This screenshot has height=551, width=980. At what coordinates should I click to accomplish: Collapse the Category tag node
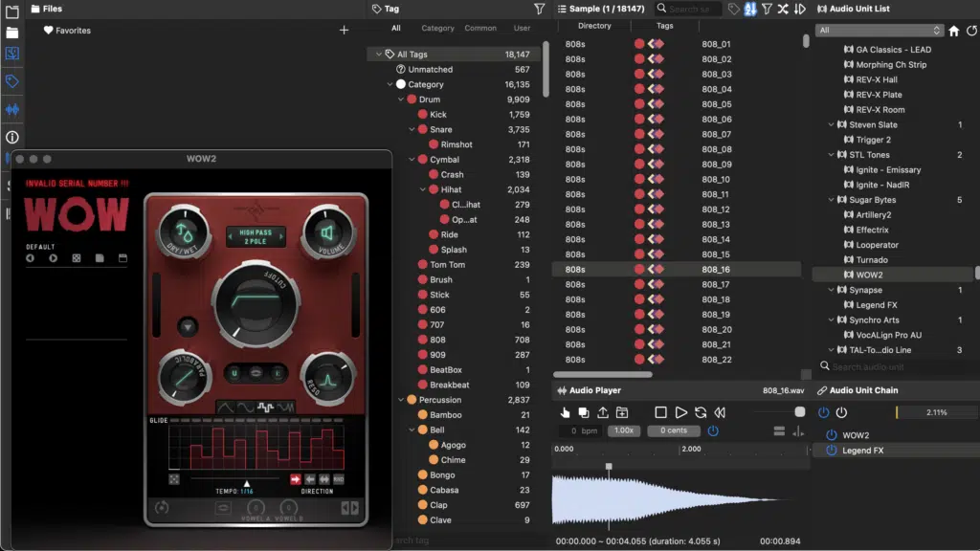pyautogui.click(x=390, y=84)
